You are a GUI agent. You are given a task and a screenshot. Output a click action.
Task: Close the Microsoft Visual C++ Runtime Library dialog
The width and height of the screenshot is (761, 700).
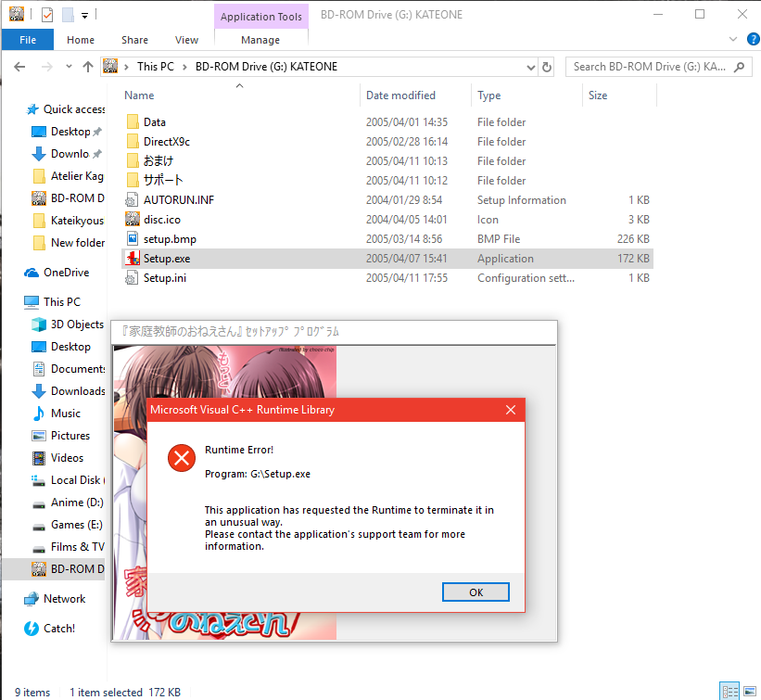[x=511, y=410]
